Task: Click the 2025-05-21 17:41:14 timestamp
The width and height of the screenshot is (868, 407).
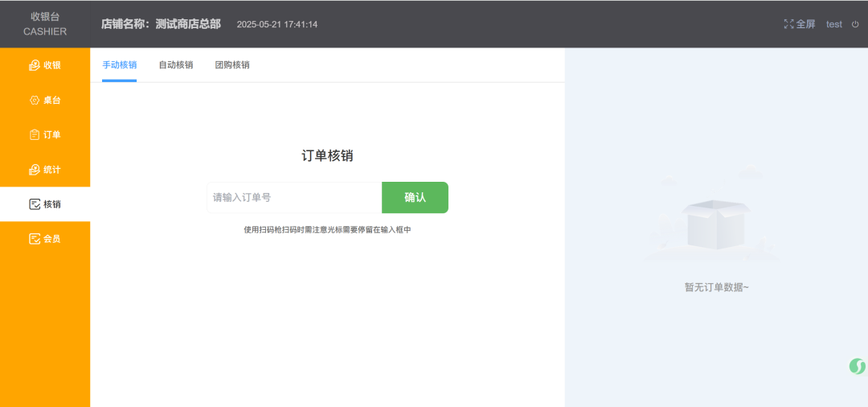Action: [x=277, y=24]
